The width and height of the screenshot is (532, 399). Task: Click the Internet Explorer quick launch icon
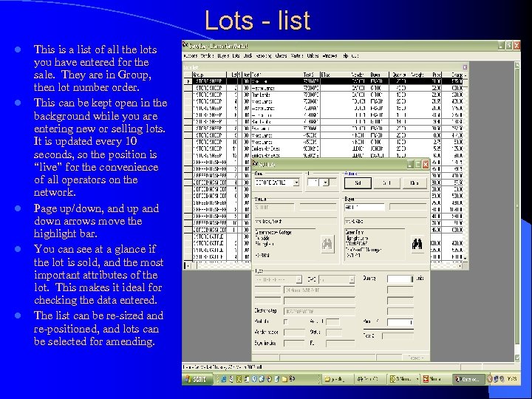click(x=224, y=379)
